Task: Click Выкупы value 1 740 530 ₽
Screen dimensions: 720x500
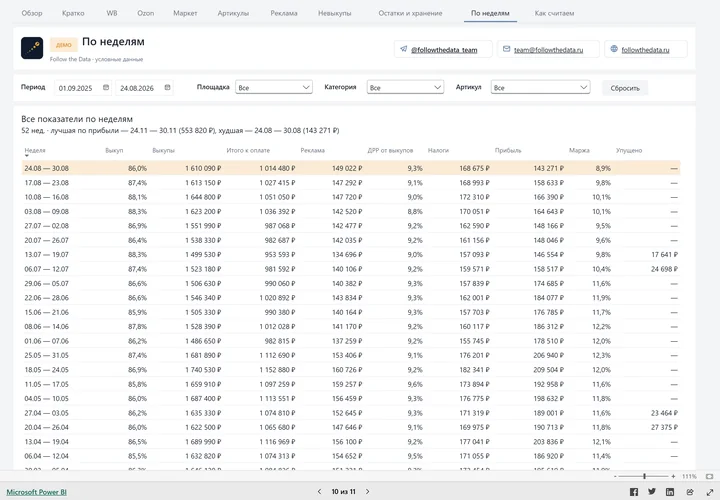Action: point(203,370)
